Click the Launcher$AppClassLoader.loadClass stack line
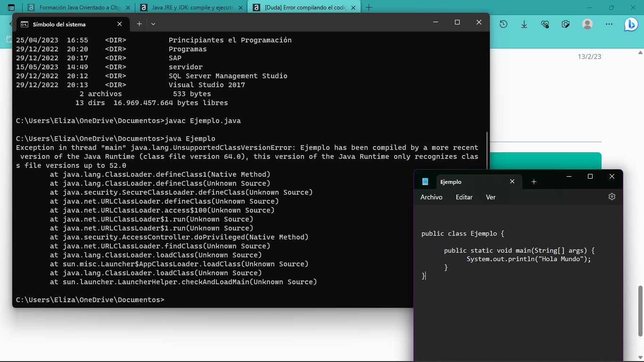Image resolution: width=644 pixels, height=362 pixels. click(x=179, y=264)
